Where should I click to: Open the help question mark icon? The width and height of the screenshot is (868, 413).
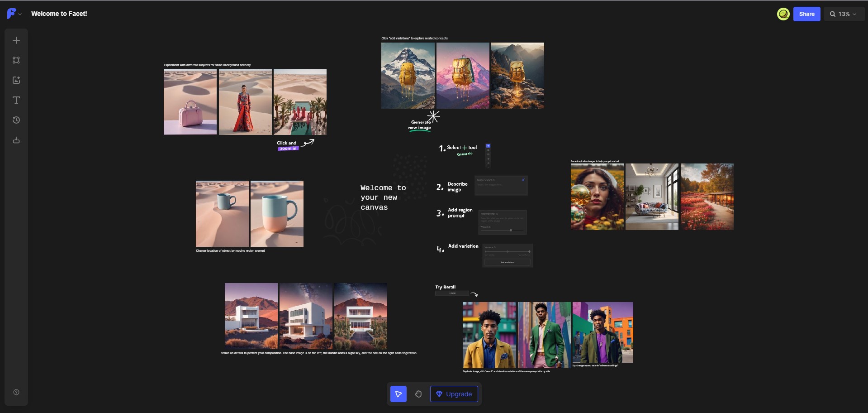[x=16, y=392]
